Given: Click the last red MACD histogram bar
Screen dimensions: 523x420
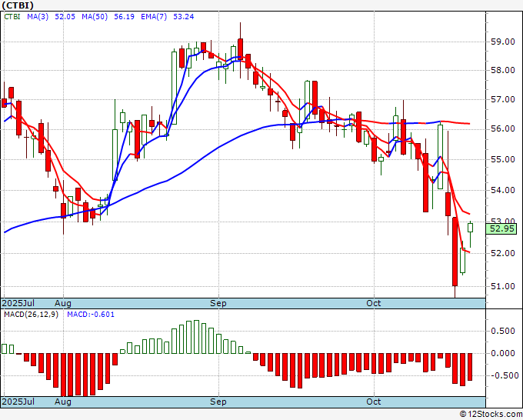Looking at the screenshot, I should pyautogui.click(x=470, y=367).
